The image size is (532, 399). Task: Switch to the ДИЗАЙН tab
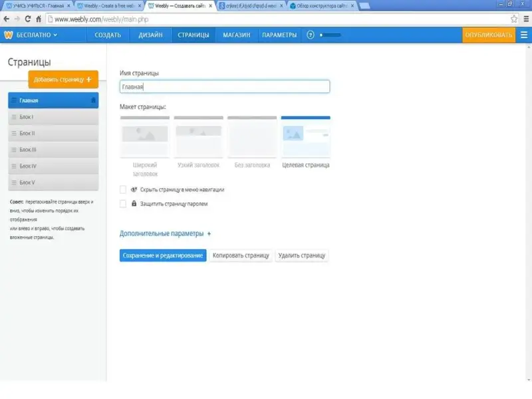coord(150,35)
